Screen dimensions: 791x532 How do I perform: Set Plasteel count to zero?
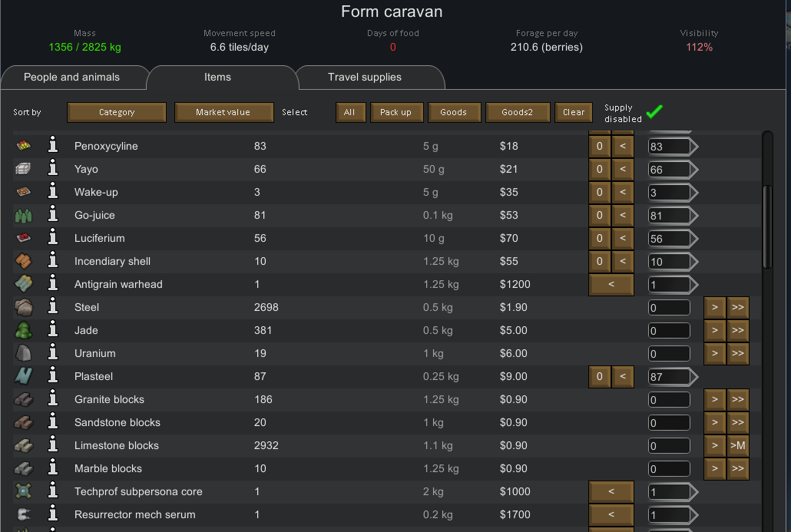(x=599, y=376)
